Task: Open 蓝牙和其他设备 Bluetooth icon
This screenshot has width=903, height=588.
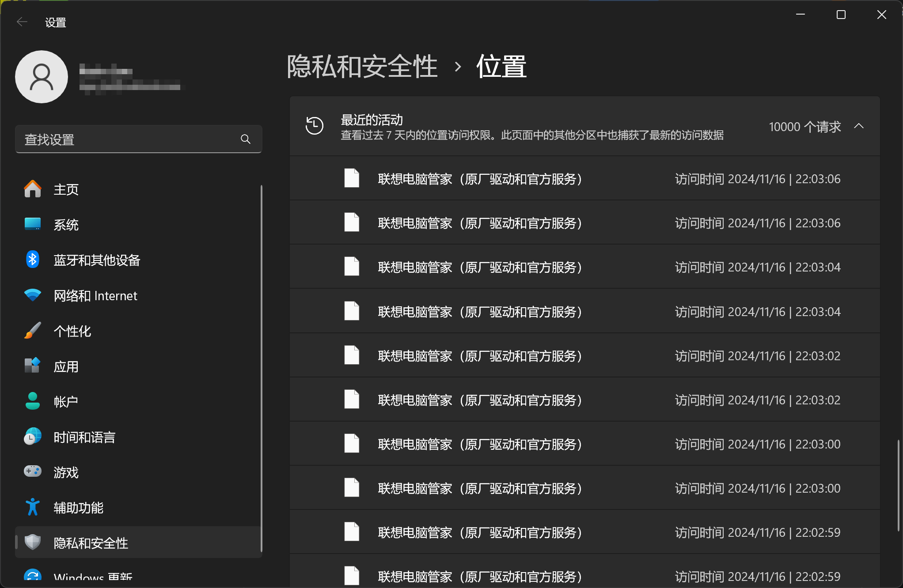Action: coord(33,260)
